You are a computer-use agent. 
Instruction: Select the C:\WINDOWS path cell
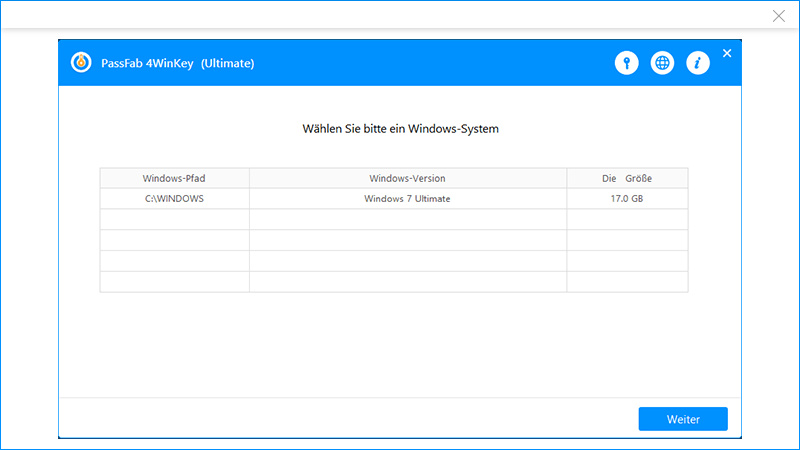tap(175, 199)
